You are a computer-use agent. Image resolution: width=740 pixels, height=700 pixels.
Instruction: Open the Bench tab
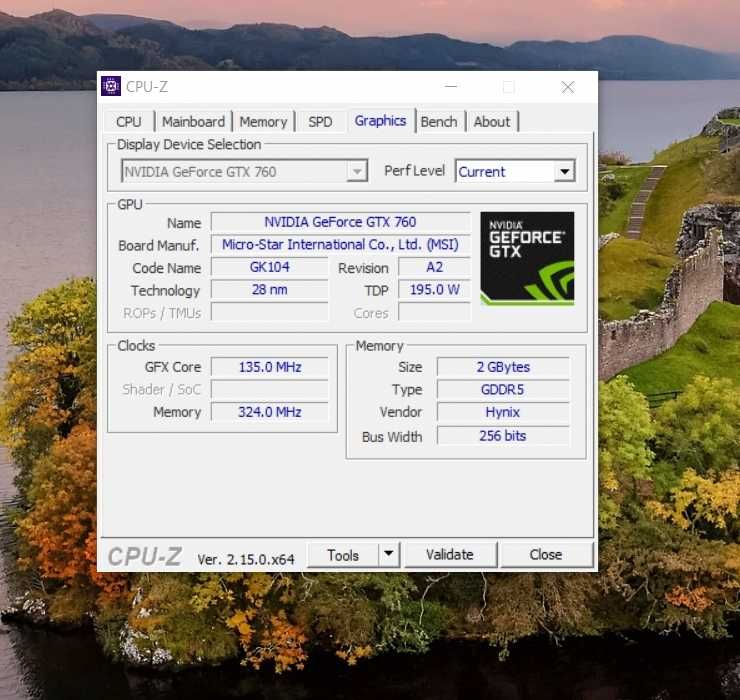(439, 122)
